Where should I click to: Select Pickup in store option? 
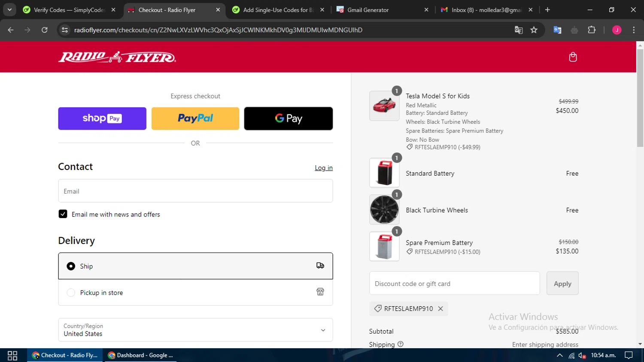point(195,292)
